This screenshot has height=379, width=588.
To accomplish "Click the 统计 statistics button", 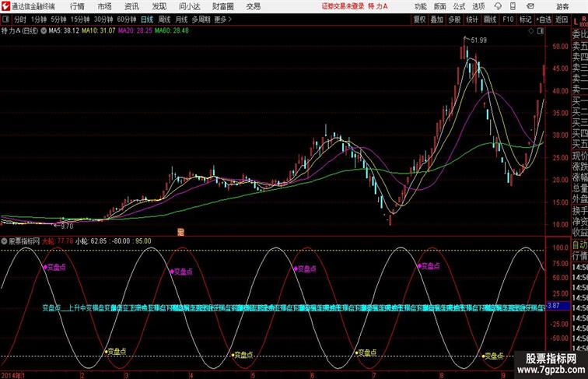I will pos(472,19).
